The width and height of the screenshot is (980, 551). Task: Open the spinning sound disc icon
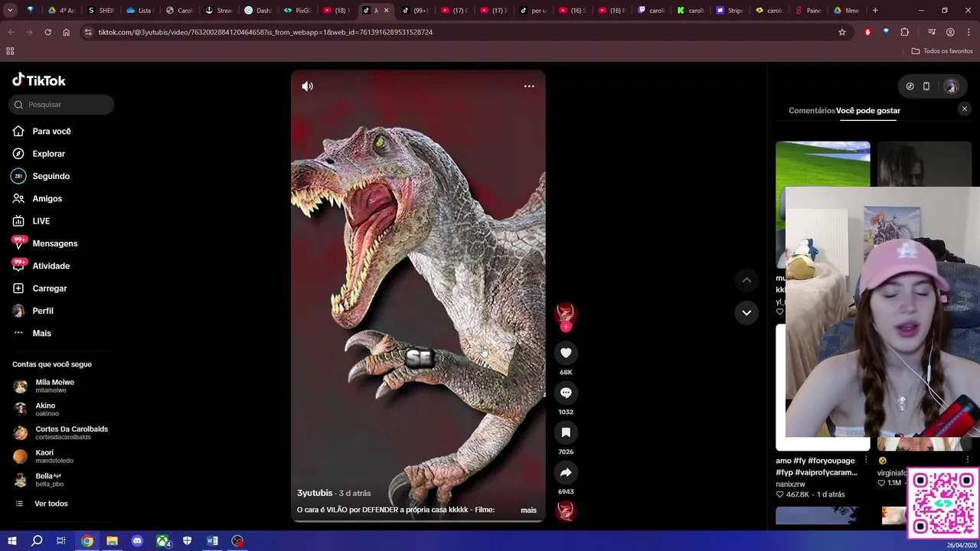pyautogui.click(x=566, y=510)
